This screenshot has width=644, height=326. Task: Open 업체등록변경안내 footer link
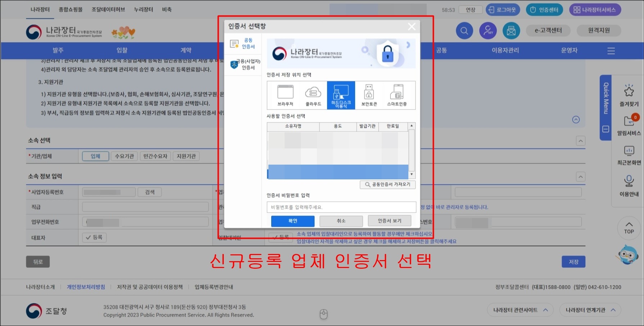click(214, 287)
